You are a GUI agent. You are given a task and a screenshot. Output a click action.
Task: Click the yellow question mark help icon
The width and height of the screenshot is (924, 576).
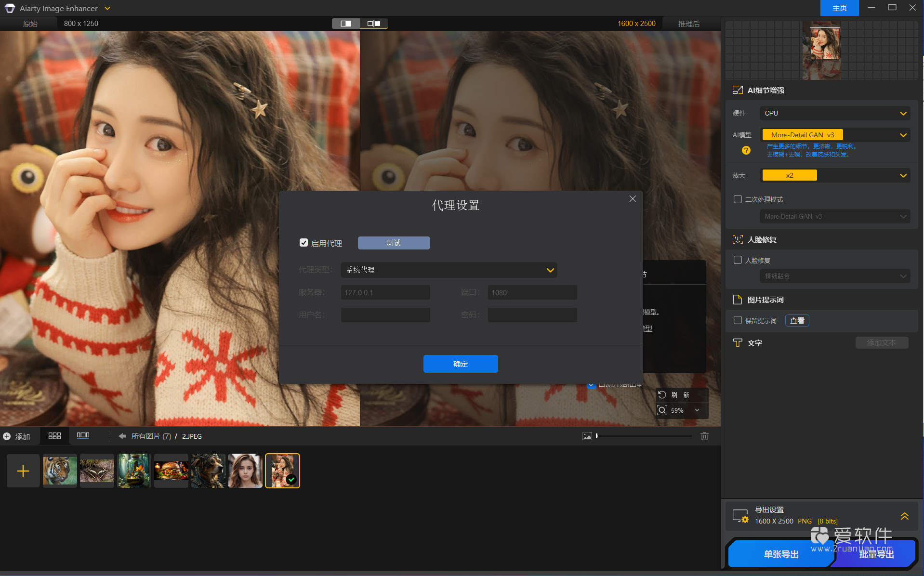pos(746,150)
